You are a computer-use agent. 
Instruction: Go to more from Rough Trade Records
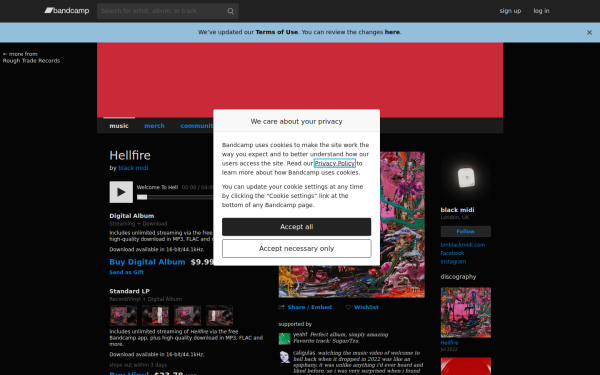31,57
